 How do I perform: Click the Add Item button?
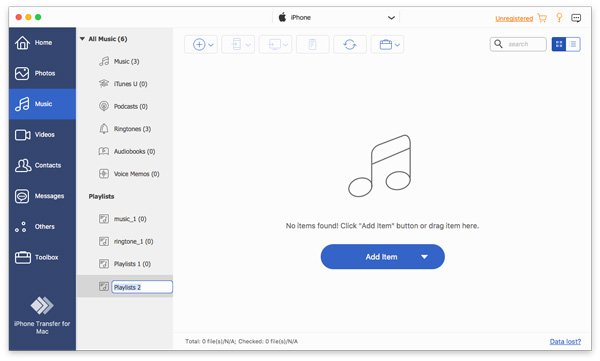point(382,256)
